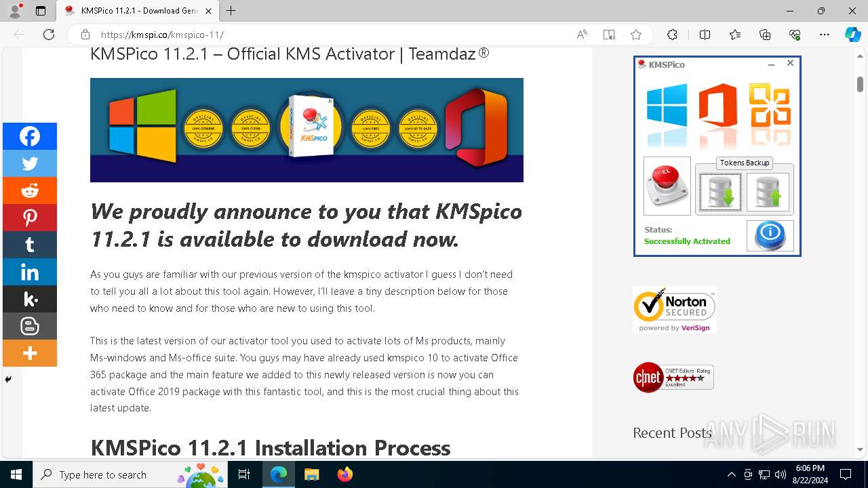Switch to Edge in the taskbar
The height and width of the screenshot is (488, 868).
tap(278, 474)
